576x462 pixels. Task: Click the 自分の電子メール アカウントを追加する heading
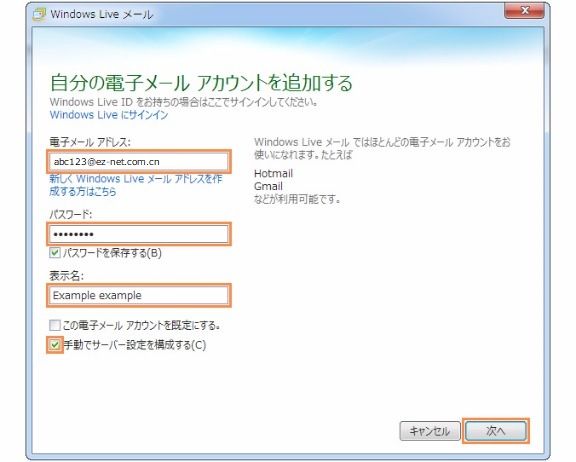pos(201,82)
